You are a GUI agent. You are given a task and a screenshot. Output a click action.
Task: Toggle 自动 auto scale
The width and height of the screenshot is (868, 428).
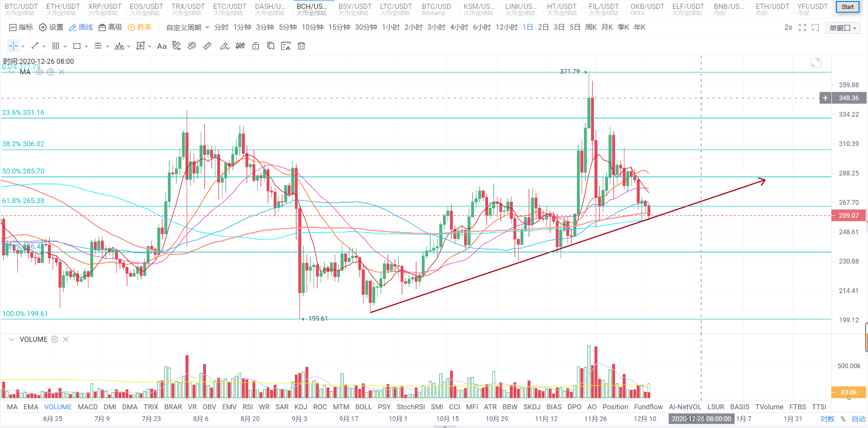pyautogui.click(x=859, y=419)
